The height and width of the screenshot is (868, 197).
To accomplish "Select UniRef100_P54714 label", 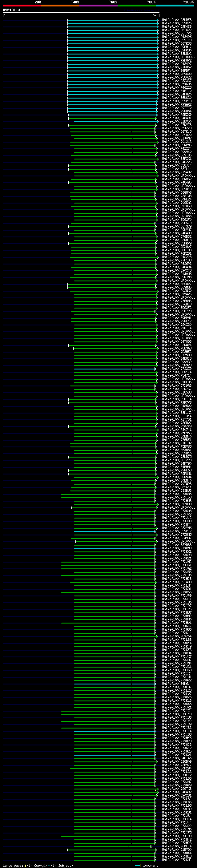I will tap(176, 375).
